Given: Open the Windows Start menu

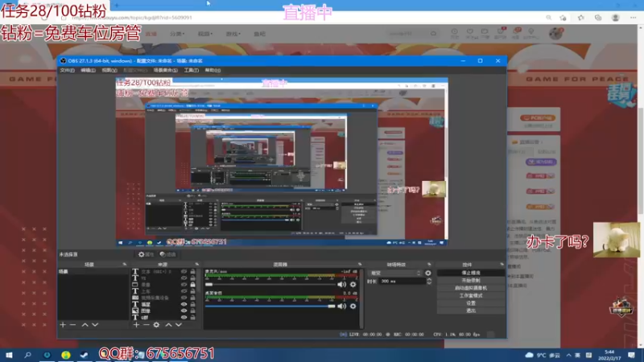Looking at the screenshot, I should pos(9,355).
